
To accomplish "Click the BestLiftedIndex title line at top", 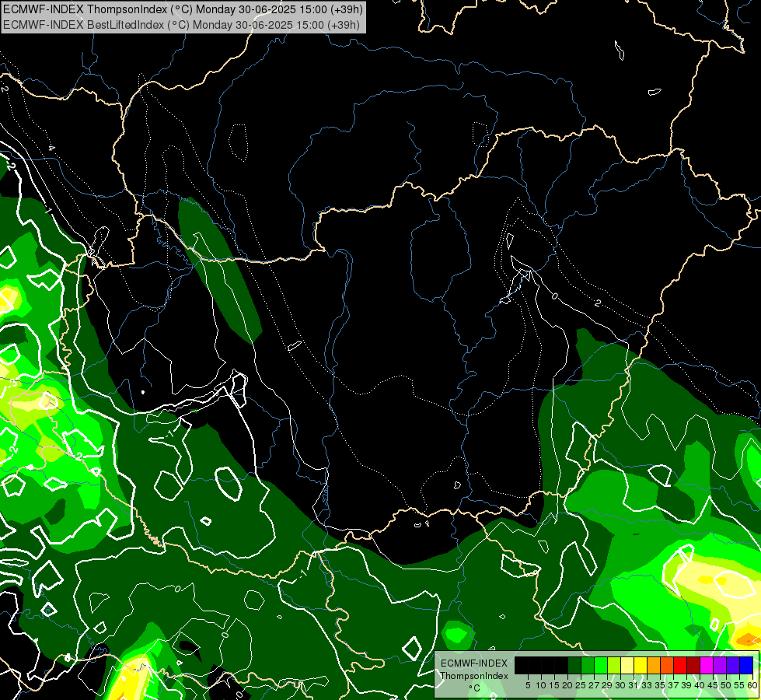I will pos(181,24).
